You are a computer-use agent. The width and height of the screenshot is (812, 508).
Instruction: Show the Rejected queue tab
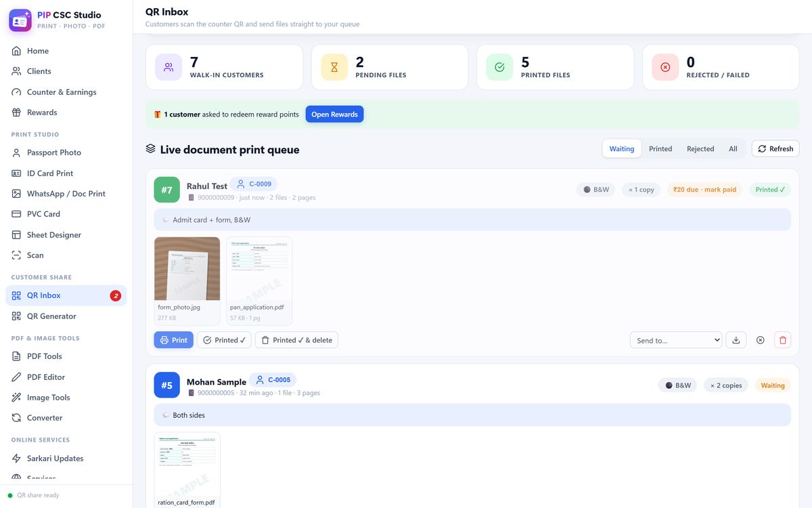coord(700,149)
